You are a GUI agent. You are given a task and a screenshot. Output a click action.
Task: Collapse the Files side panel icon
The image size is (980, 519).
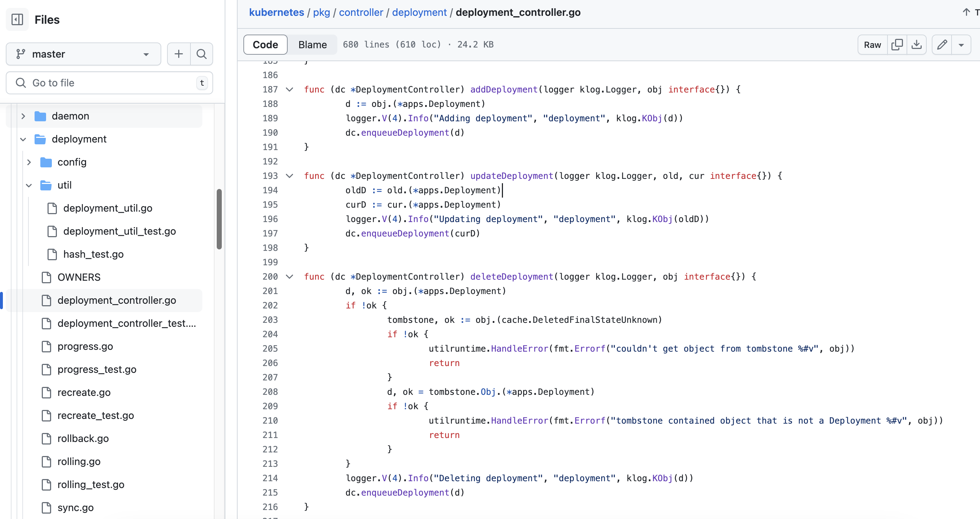tap(17, 19)
